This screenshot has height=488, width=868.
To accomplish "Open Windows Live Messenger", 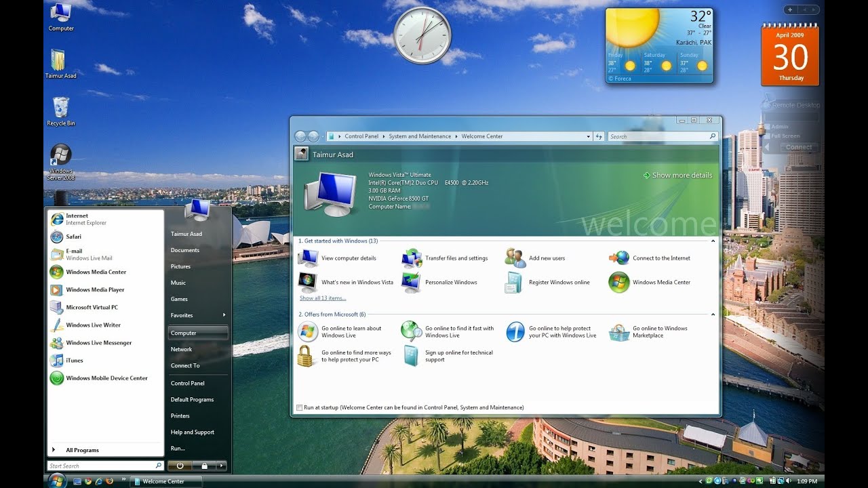I will point(105,342).
